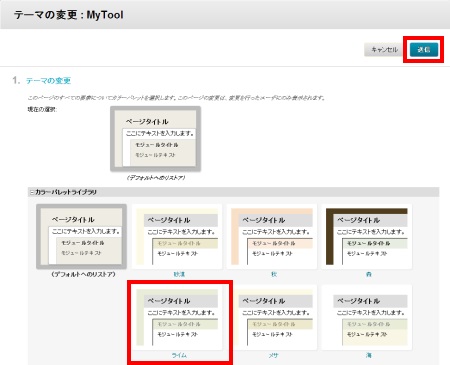The width and height of the screenshot is (450, 365).
Task: Click the 森 palette name link
Action: [369, 274]
